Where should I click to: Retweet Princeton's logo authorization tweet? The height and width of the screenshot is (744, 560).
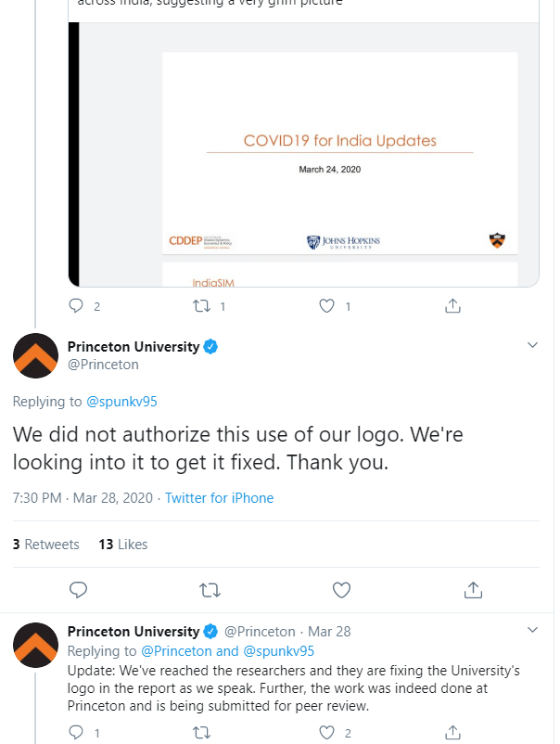point(210,589)
